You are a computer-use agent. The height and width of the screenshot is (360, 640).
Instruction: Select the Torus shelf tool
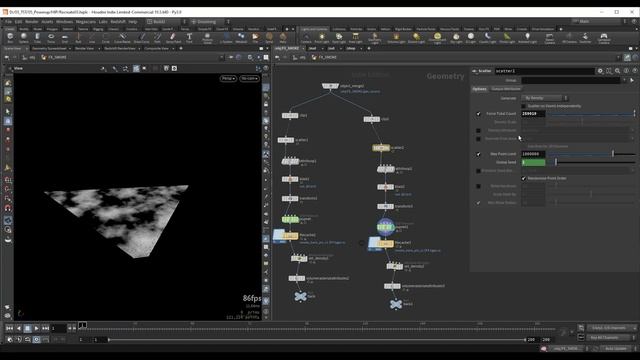[x=51, y=38]
